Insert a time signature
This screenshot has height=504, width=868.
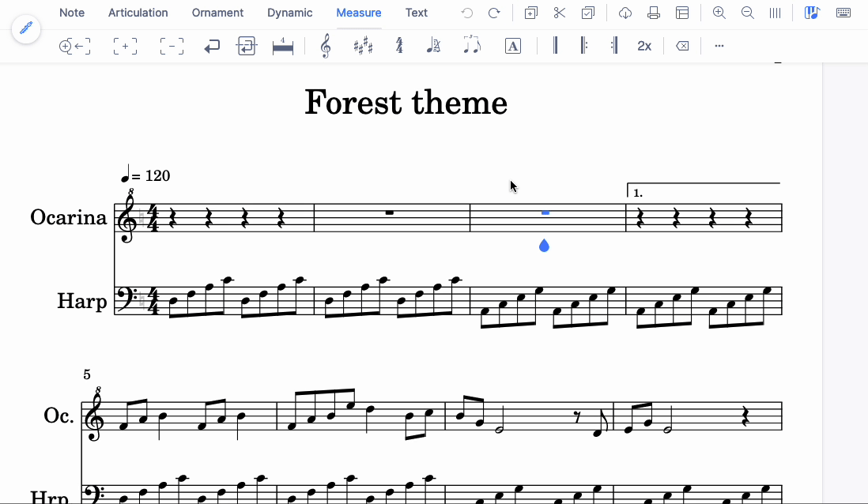[x=399, y=45]
